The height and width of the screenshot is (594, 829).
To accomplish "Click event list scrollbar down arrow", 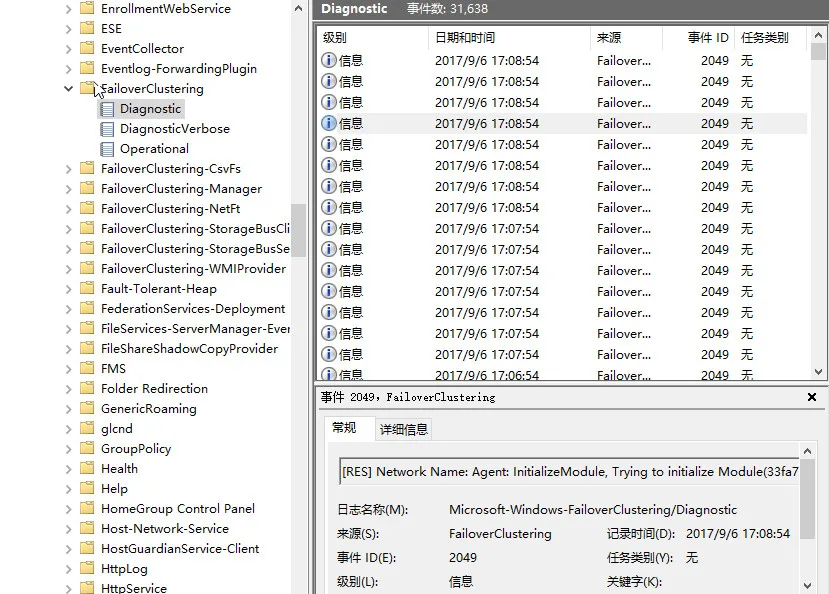I will click(818, 372).
